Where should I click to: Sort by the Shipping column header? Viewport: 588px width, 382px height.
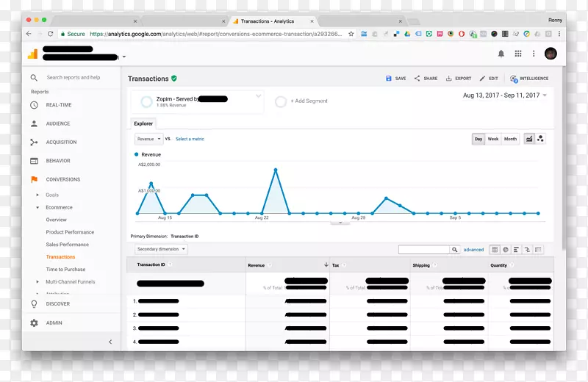[x=421, y=265]
